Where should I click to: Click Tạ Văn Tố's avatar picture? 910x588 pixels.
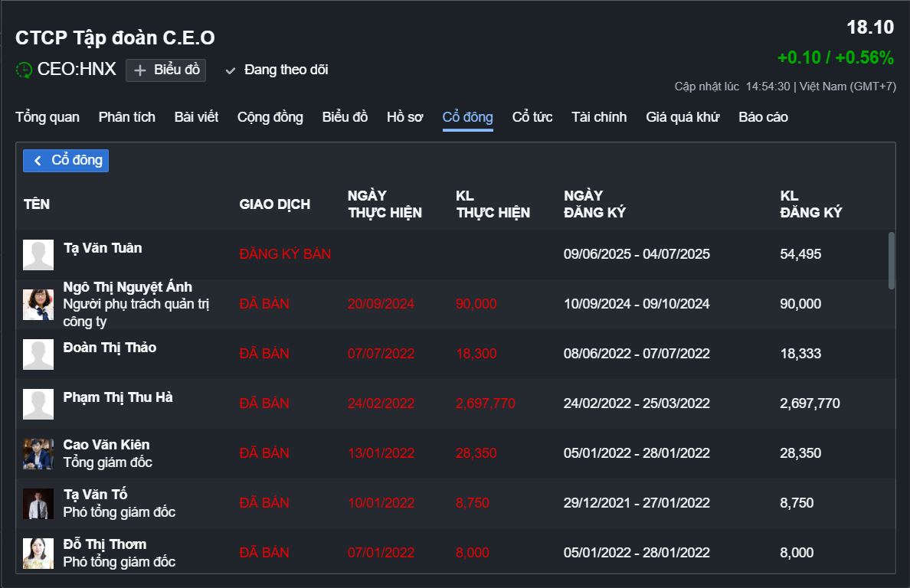38,503
